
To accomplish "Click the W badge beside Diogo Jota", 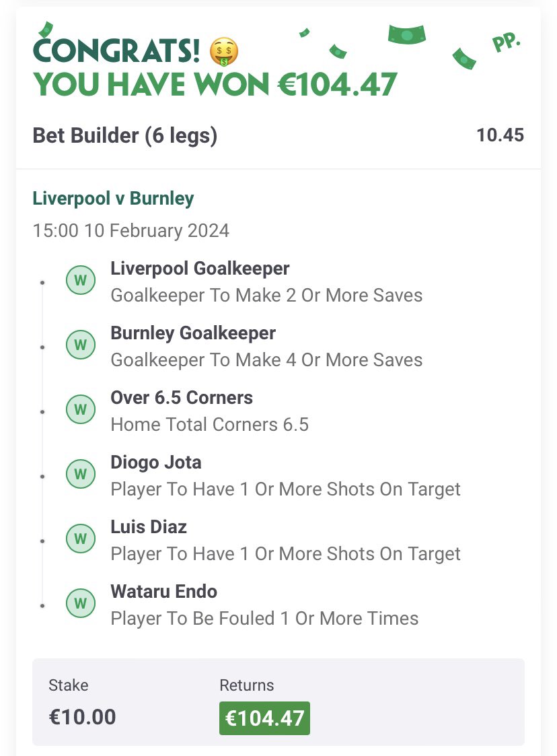I will pyautogui.click(x=81, y=474).
